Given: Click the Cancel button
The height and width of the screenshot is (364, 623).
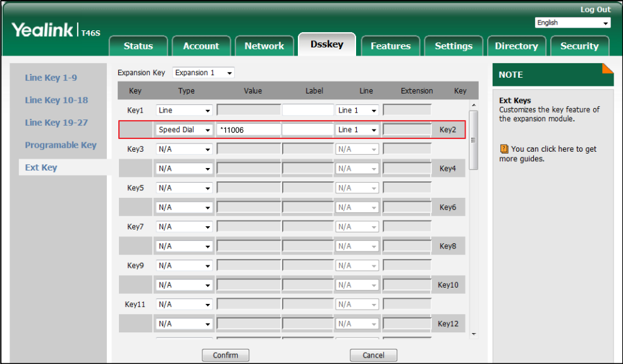Looking at the screenshot, I should coord(373,355).
